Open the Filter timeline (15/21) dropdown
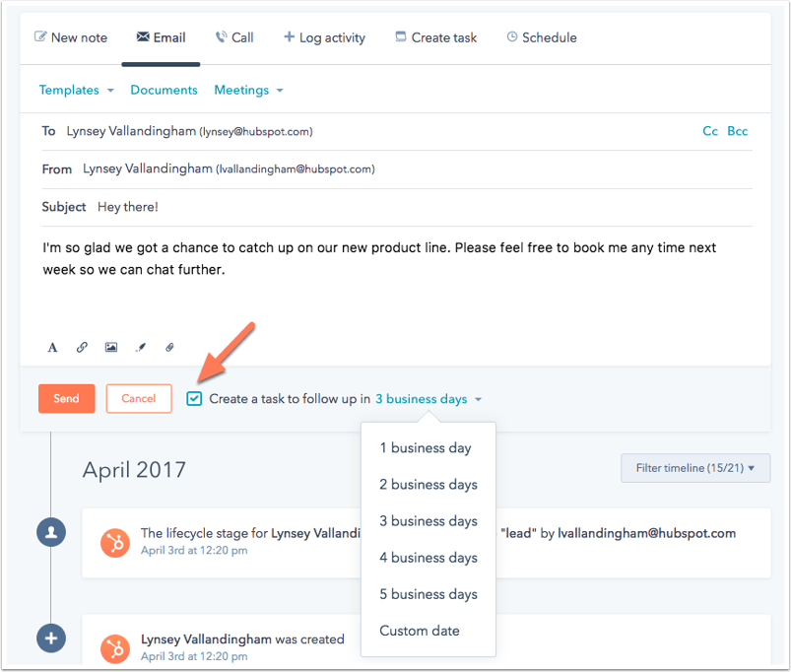 (695, 468)
